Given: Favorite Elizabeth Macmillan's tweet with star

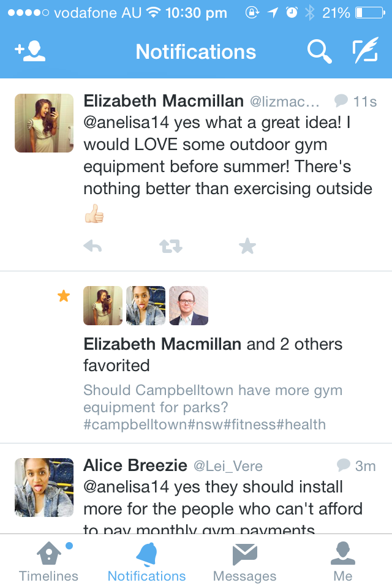Looking at the screenshot, I should (247, 246).
